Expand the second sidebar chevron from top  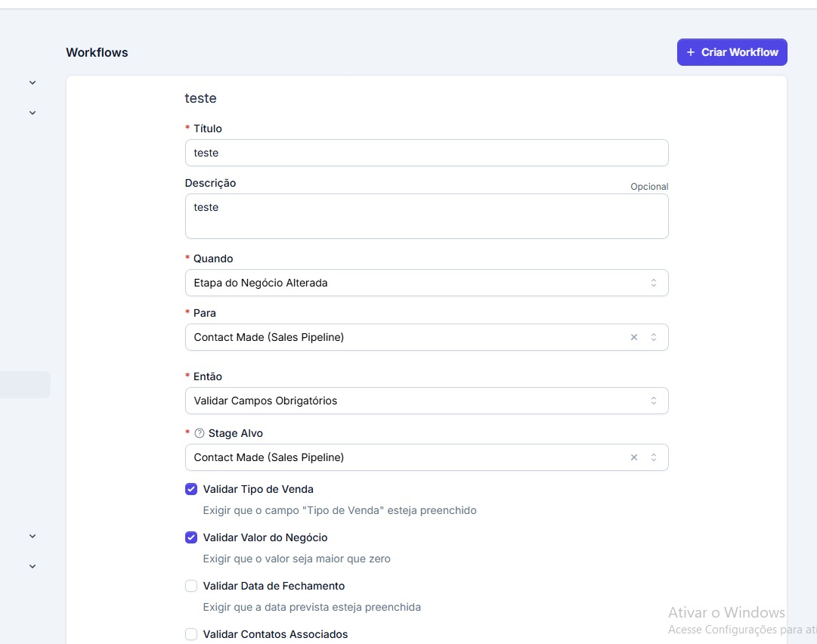[32, 113]
